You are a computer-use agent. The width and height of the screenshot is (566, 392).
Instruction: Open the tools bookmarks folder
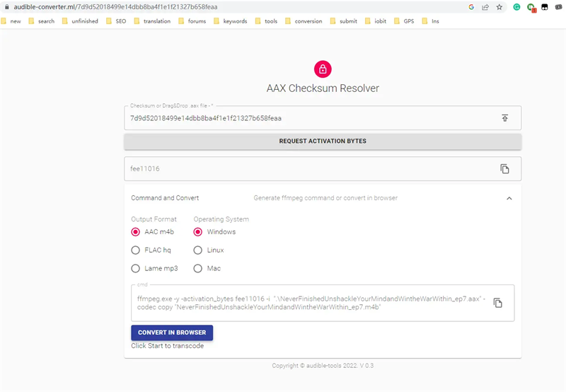[x=267, y=21]
